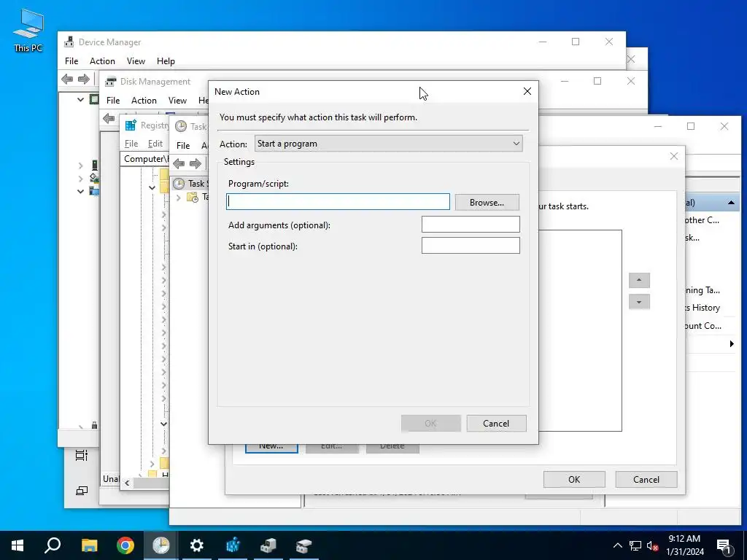Click Device Manager's back arrow toolbar icon
This screenshot has width=747, height=560.
click(x=67, y=79)
